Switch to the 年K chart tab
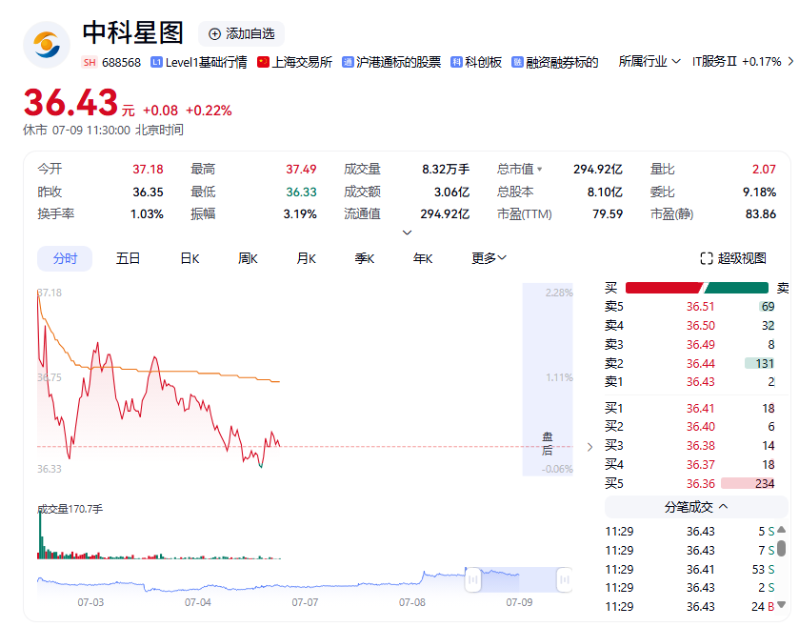The image size is (799, 627). point(422,258)
